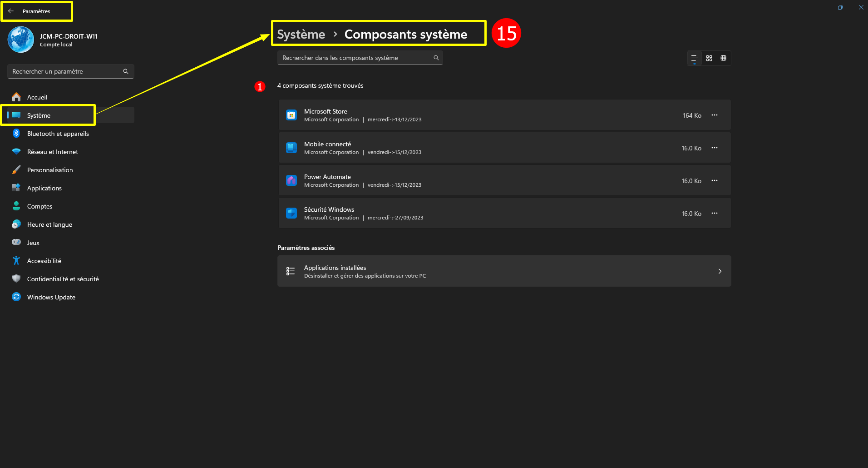Switch to grid view layout

click(709, 58)
